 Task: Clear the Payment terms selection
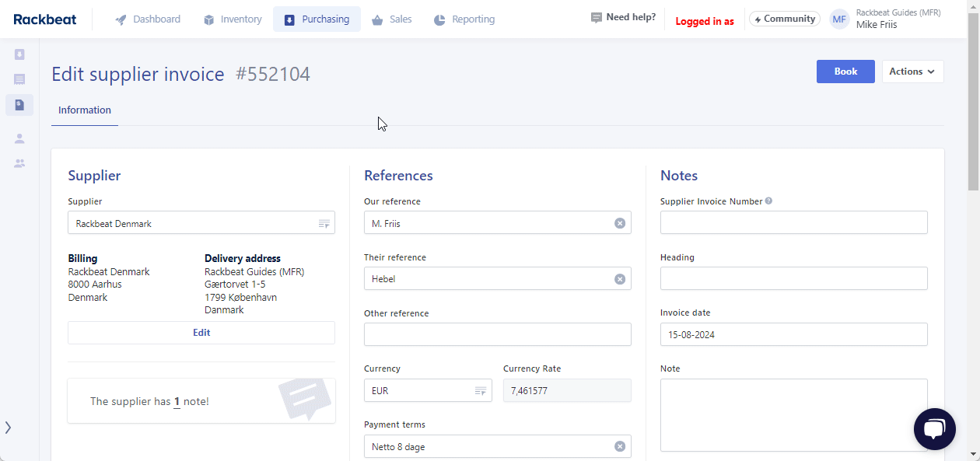(620, 446)
